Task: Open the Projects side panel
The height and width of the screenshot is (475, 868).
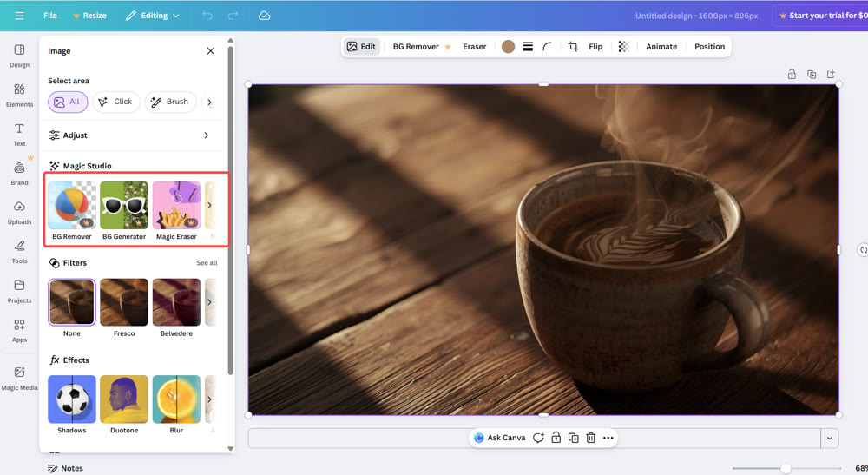Action: point(19,292)
